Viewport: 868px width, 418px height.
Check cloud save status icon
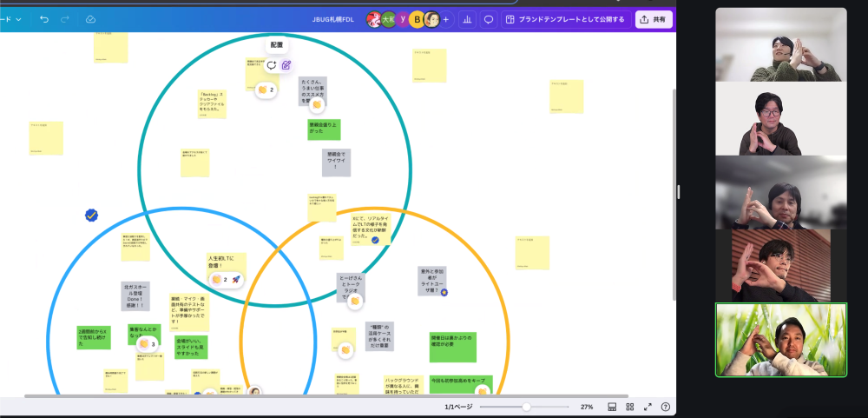(x=90, y=19)
